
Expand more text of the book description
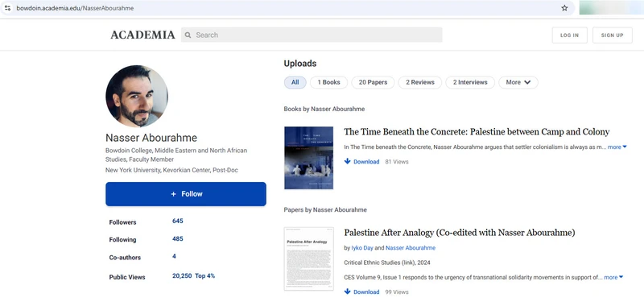coord(617,147)
